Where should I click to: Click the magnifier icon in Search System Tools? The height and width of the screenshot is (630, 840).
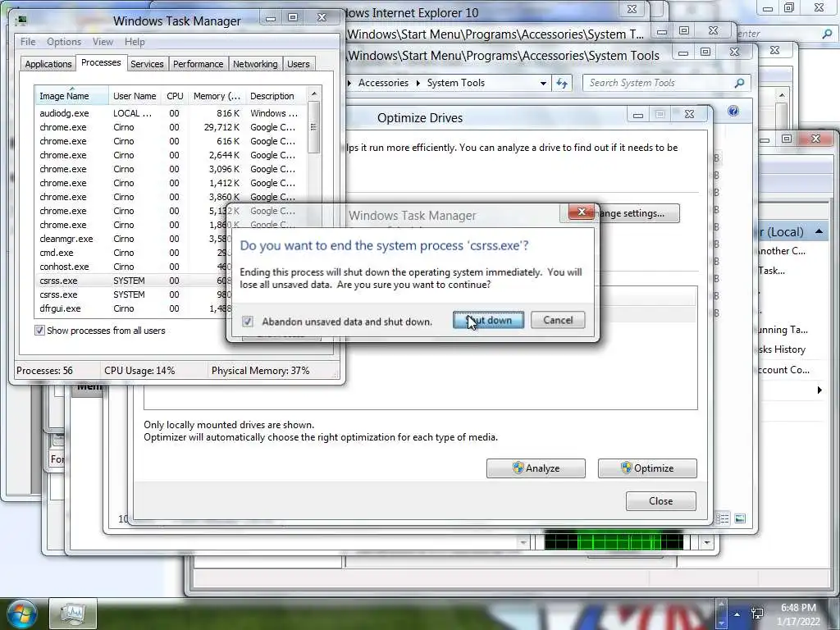(x=739, y=83)
